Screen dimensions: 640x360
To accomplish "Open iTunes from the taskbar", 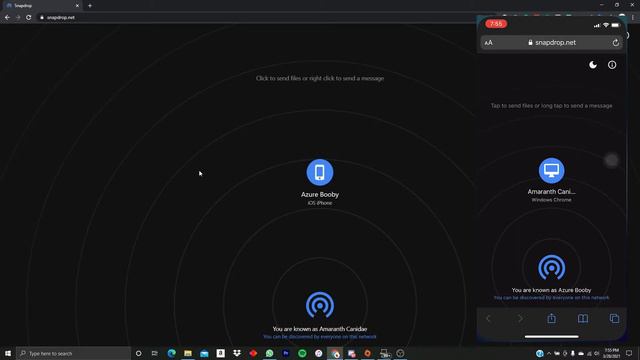I will point(318,353).
